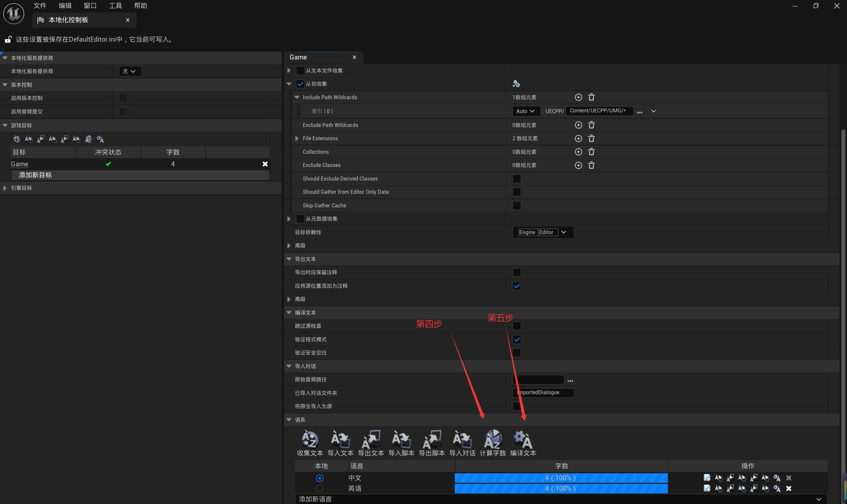This screenshot has width=847, height=504.
Task: Open the 工具 menu
Action: 115,6
